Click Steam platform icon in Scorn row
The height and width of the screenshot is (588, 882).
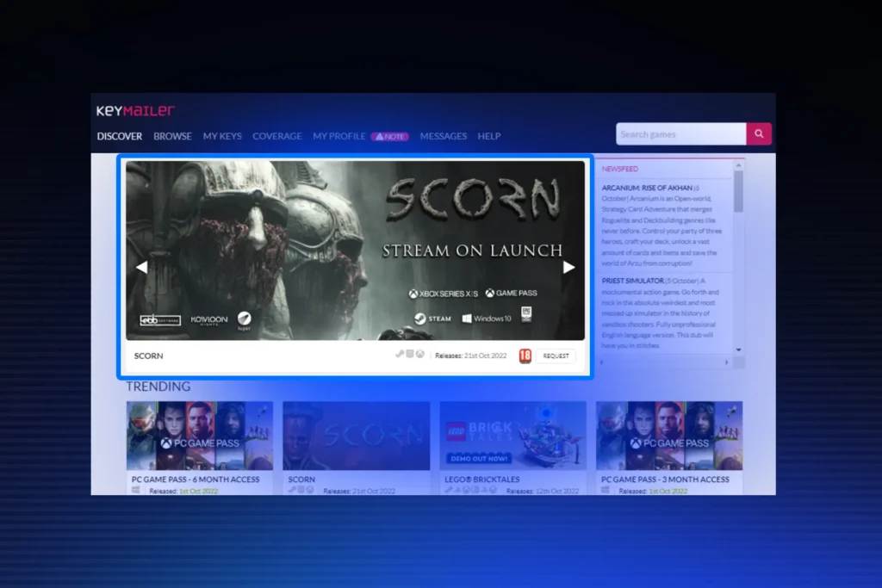[x=400, y=354]
